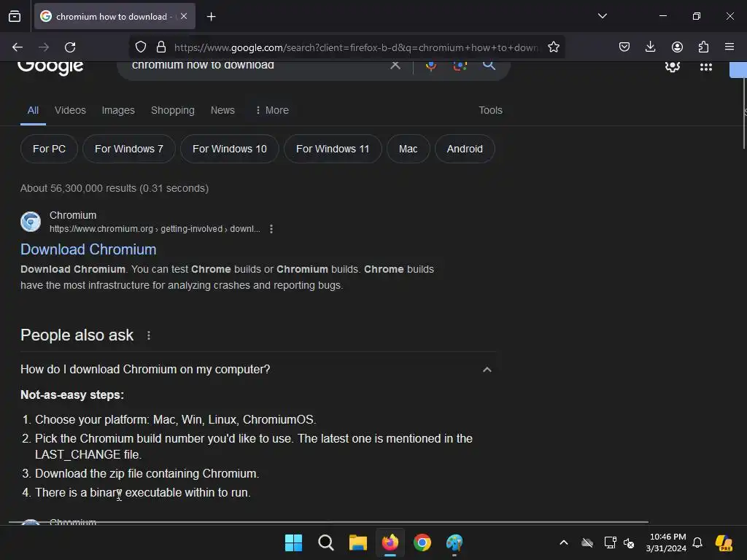The height and width of the screenshot is (560, 747).
Task: Open Google quick settings gear
Action: (x=672, y=67)
